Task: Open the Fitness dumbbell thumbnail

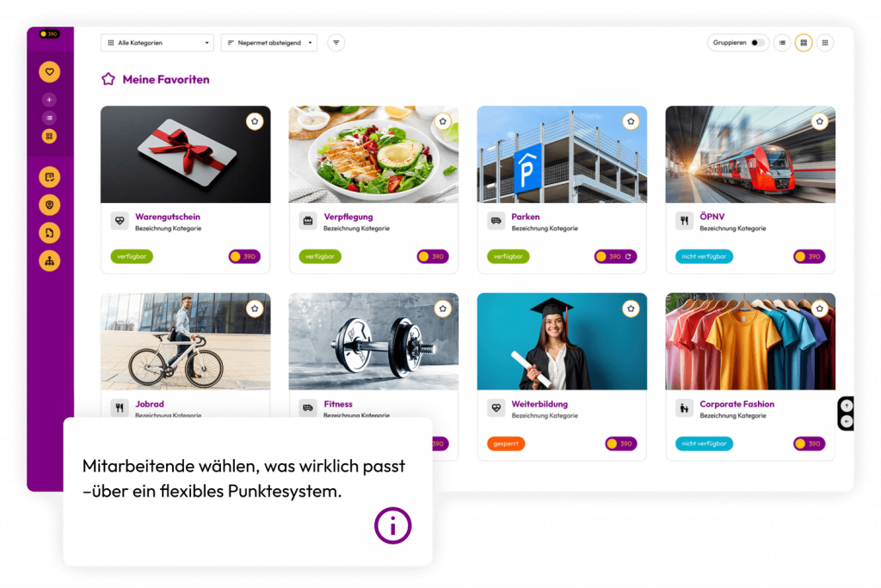Action: (373, 341)
